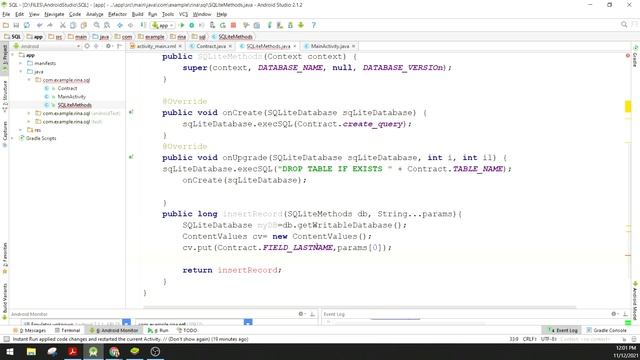This screenshot has height=360, width=640.
Task: Click the UTF-8 encoding status
Action: pyautogui.click(x=549, y=339)
